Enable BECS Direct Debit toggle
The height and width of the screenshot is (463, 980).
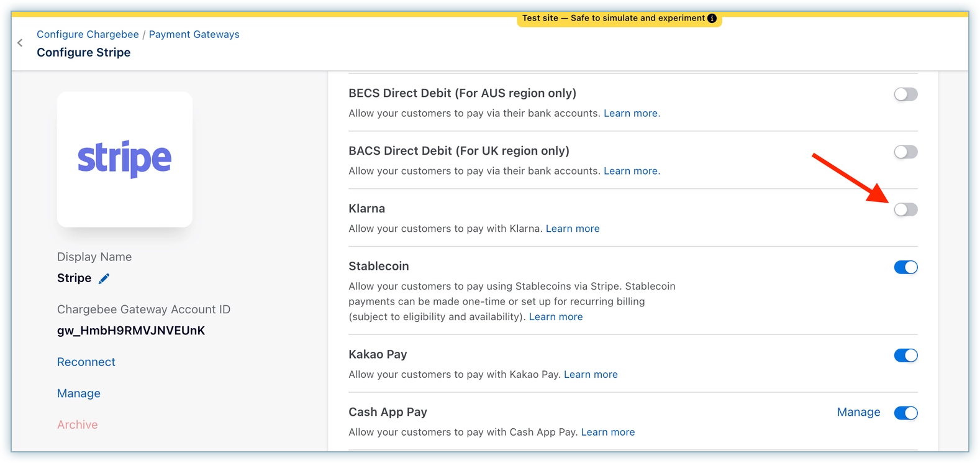coord(905,94)
